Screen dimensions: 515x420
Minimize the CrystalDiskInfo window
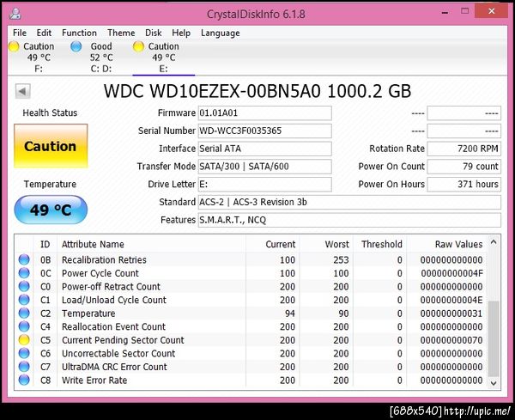445,13
